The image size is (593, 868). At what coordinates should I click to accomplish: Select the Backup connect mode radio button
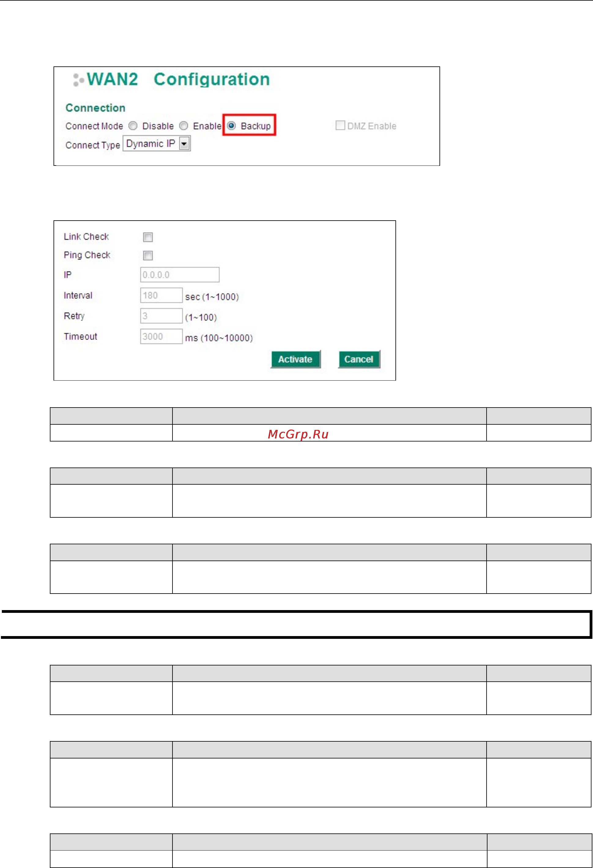point(231,125)
